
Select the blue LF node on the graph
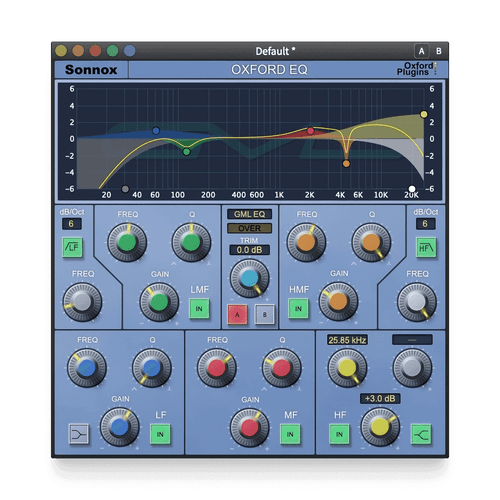[x=156, y=131]
